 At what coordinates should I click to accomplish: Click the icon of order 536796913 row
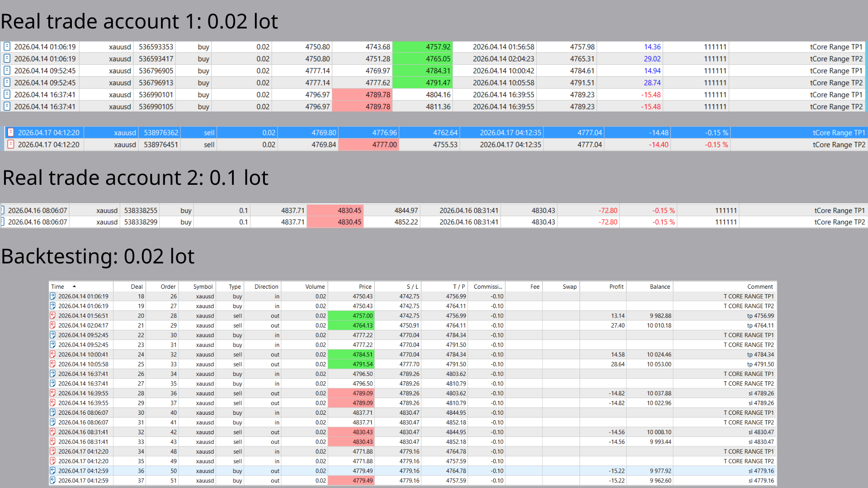pos(7,83)
